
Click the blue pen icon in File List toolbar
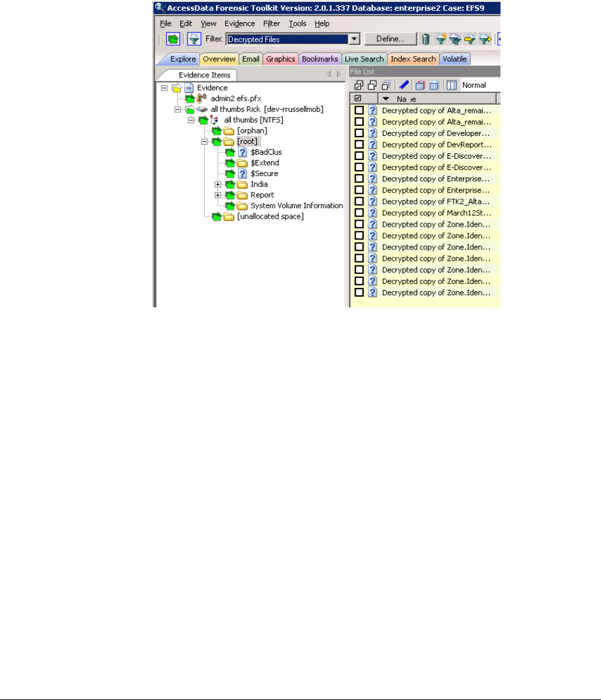(x=404, y=85)
